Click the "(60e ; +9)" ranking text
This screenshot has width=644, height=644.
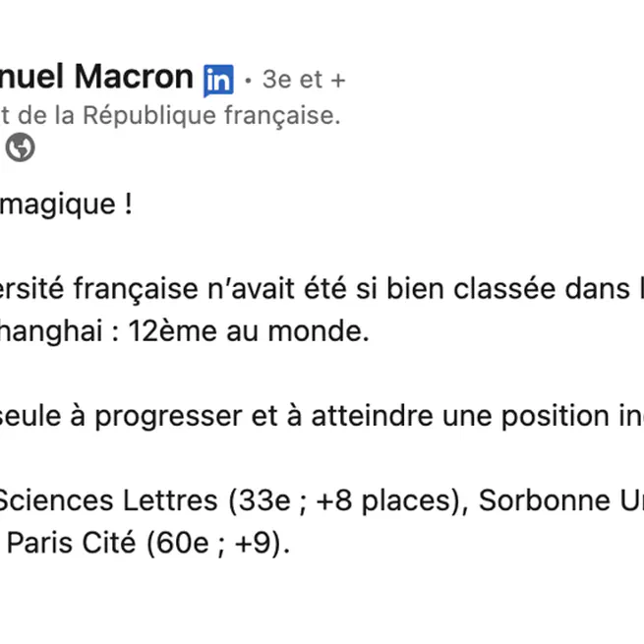click(x=217, y=543)
